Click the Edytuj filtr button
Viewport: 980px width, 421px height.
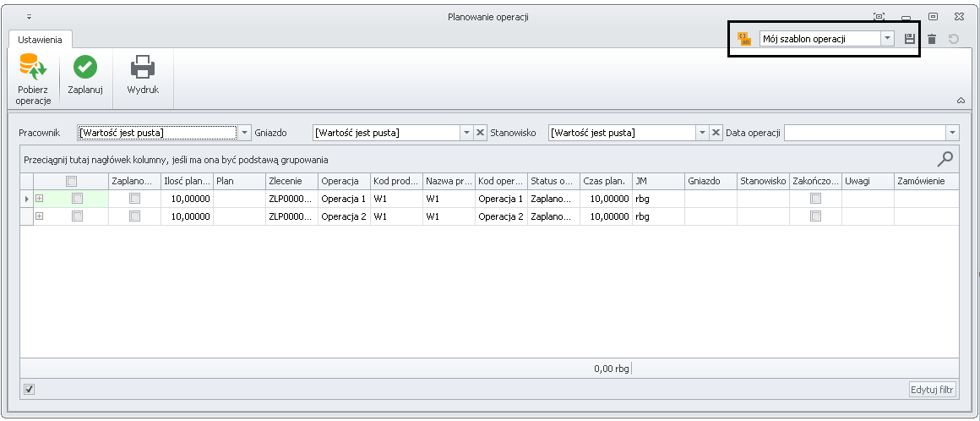tap(933, 390)
